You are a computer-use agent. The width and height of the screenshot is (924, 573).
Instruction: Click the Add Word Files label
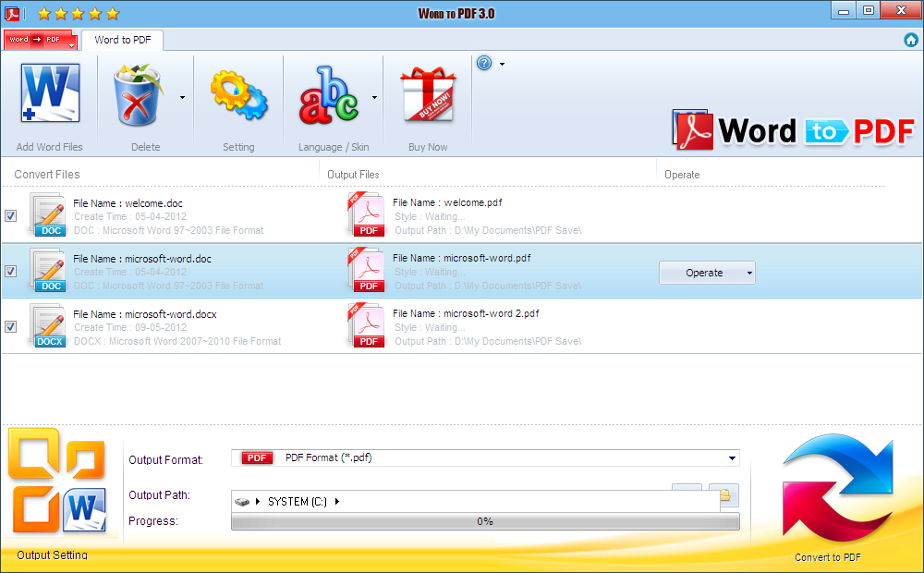point(50,147)
